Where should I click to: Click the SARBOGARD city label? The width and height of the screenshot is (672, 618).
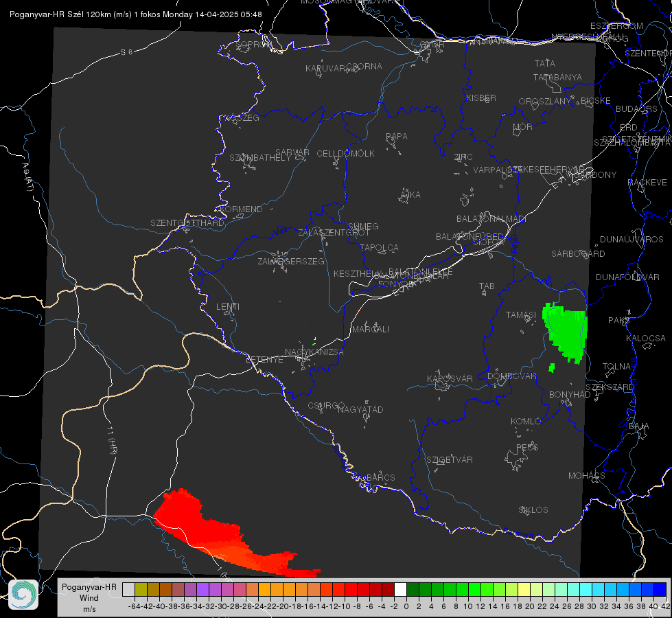578,254
